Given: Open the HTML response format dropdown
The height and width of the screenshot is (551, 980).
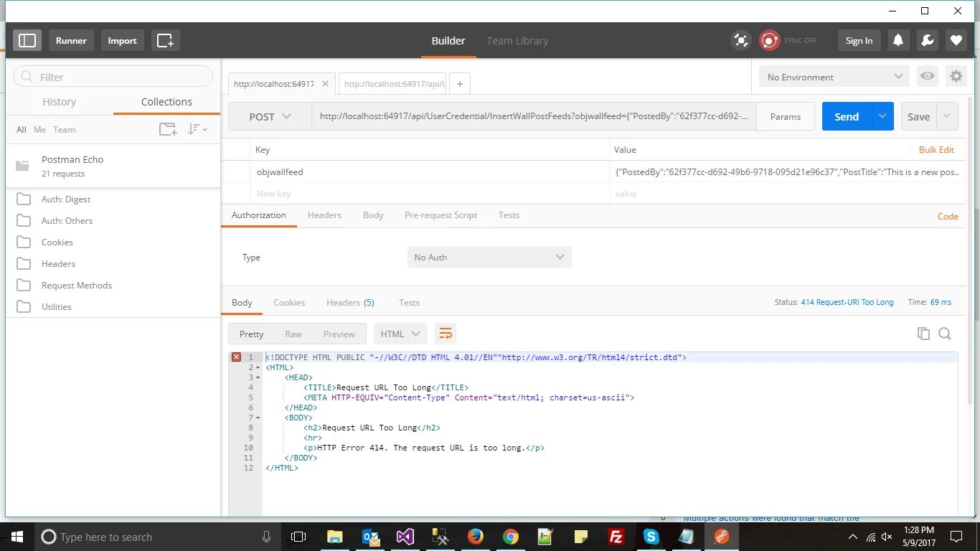Looking at the screenshot, I should coord(400,334).
